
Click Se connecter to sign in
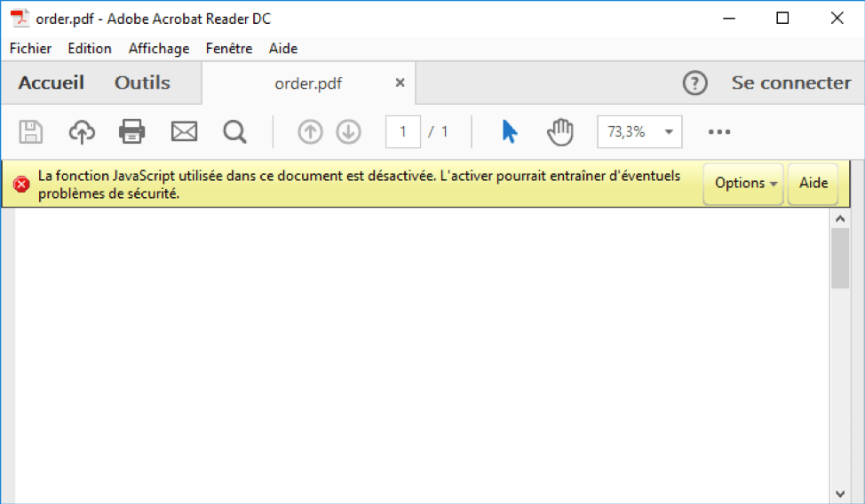(x=791, y=83)
